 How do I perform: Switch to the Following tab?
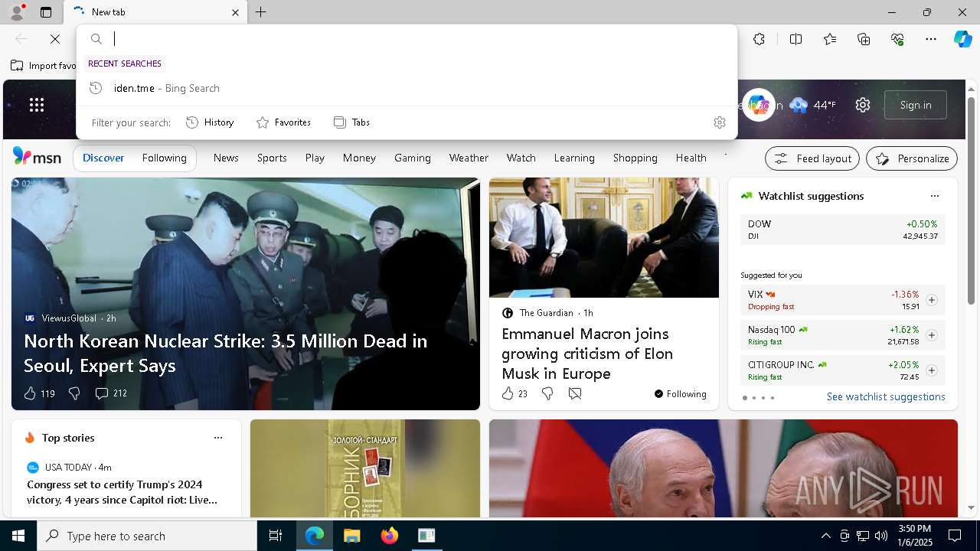pos(165,158)
